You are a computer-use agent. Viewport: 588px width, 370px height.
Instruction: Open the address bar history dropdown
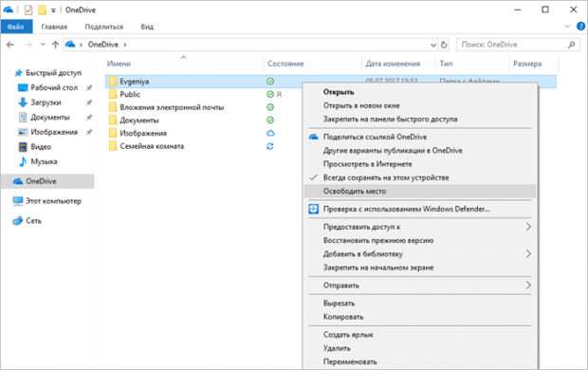(433, 45)
